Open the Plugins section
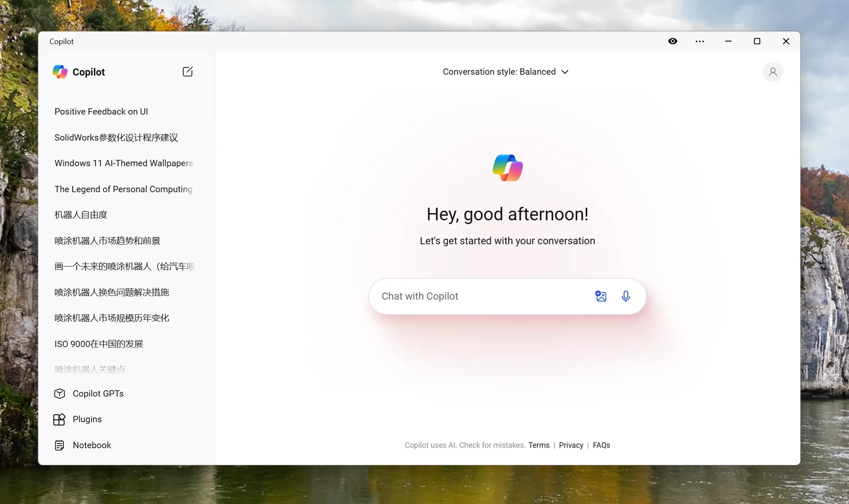The height and width of the screenshot is (504, 849). 87,419
